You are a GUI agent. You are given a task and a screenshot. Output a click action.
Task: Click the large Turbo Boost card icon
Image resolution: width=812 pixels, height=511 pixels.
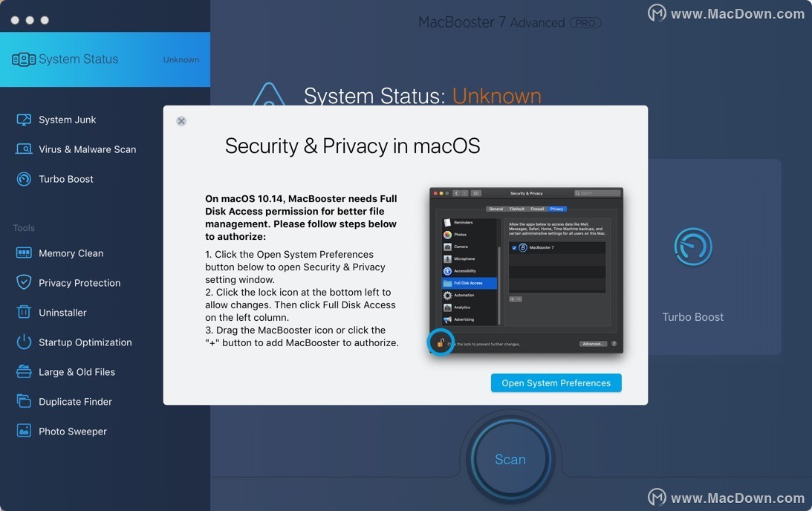click(693, 247)
